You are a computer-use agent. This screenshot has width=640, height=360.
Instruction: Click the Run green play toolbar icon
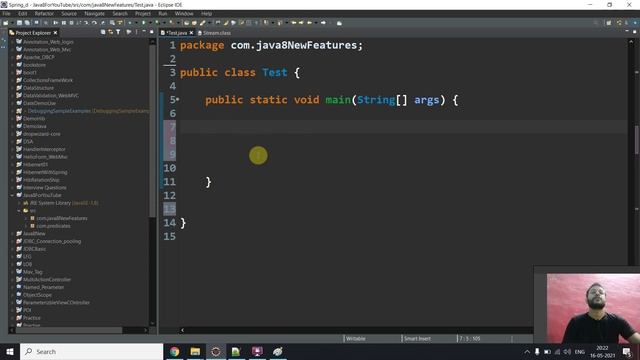[144, 23]
